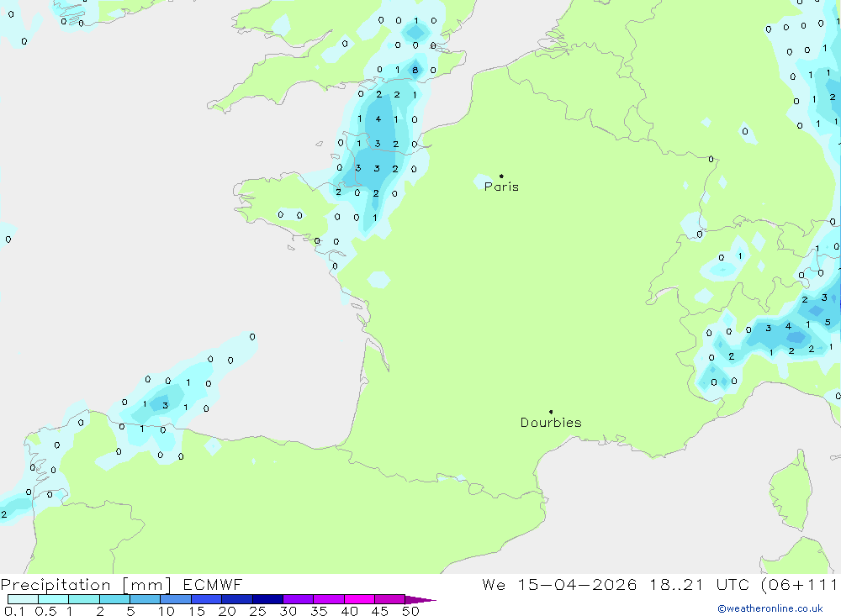Click the 5 mm value over northern Italy
The width and height of the screenshot is (841, 616).
828,322
